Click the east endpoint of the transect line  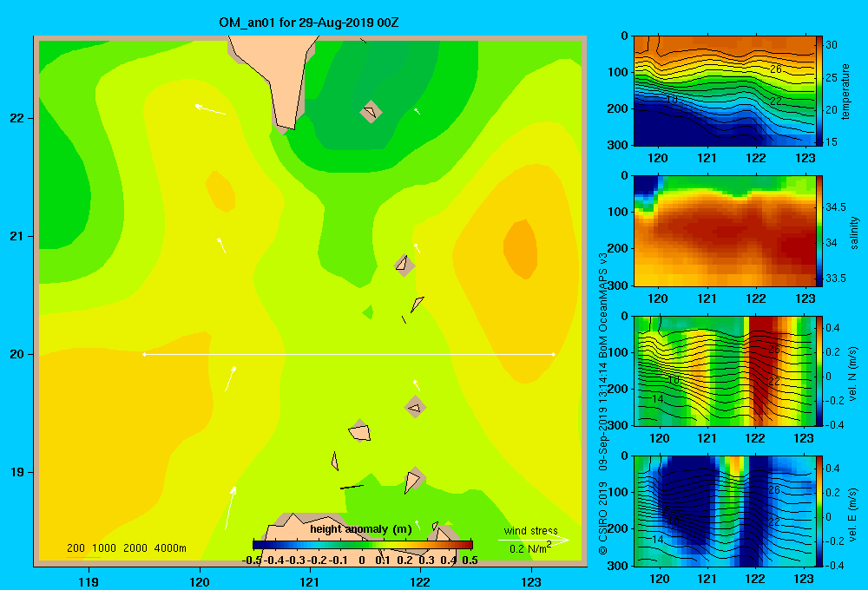[x=554, y=354]
